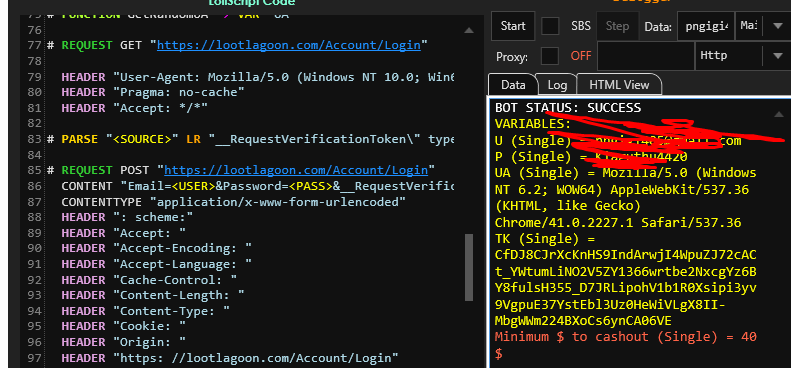Click the code editor scroll-up arrow
Viewport: 791px width, 368px height.
click(x=469, y=30)
